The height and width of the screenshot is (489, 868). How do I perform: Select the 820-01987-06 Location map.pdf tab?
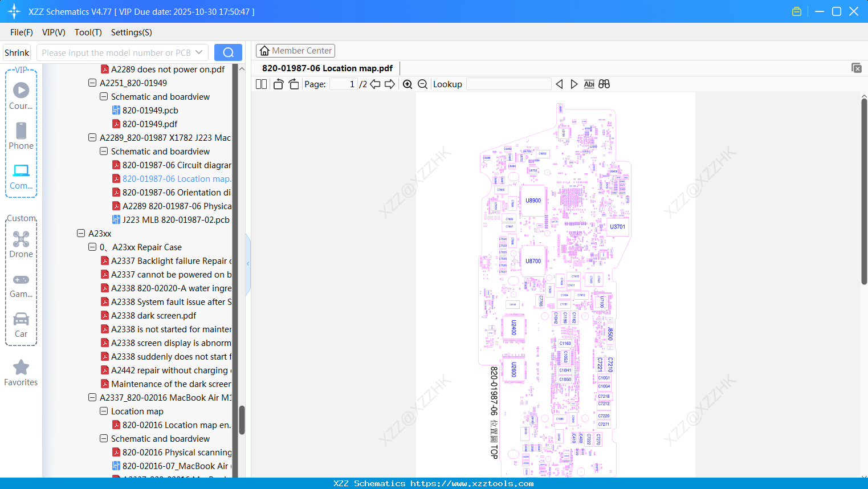tap(327, 68)
